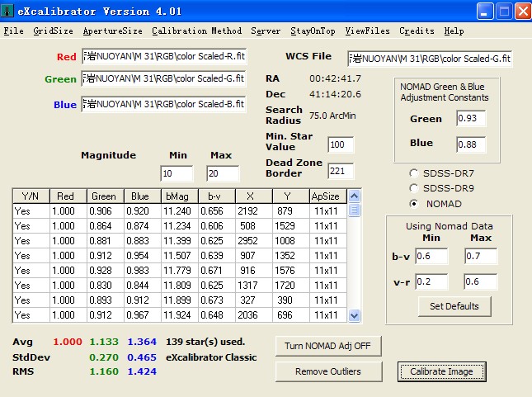Screen dimensions: 532x397
Task: Click Turn NOMAD Adj OFF button
Action: [x=328, y=346]
